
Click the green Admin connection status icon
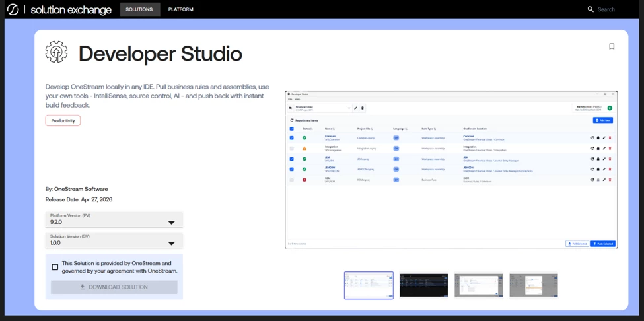pyautogui.click(x=610, y=108)
